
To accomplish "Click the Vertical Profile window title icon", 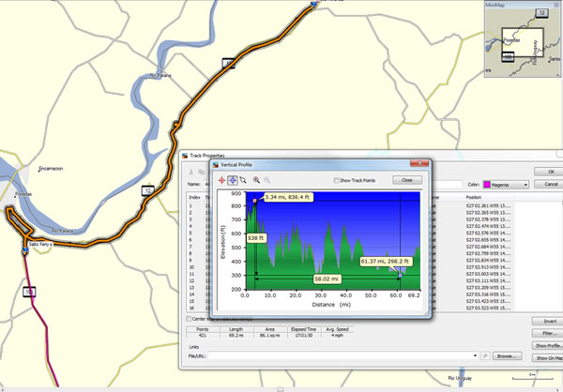I will click(216, 165).
